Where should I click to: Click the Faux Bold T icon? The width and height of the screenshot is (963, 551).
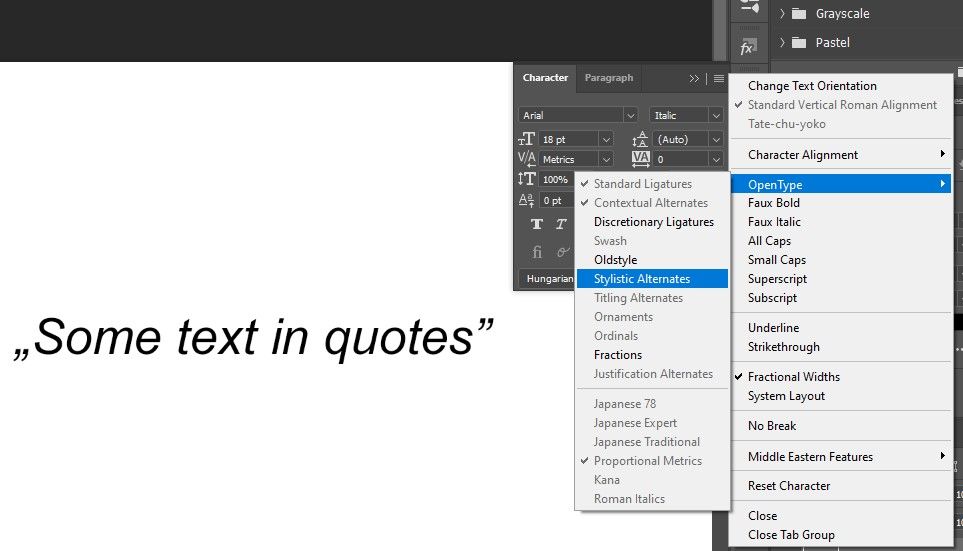[537, 224]
